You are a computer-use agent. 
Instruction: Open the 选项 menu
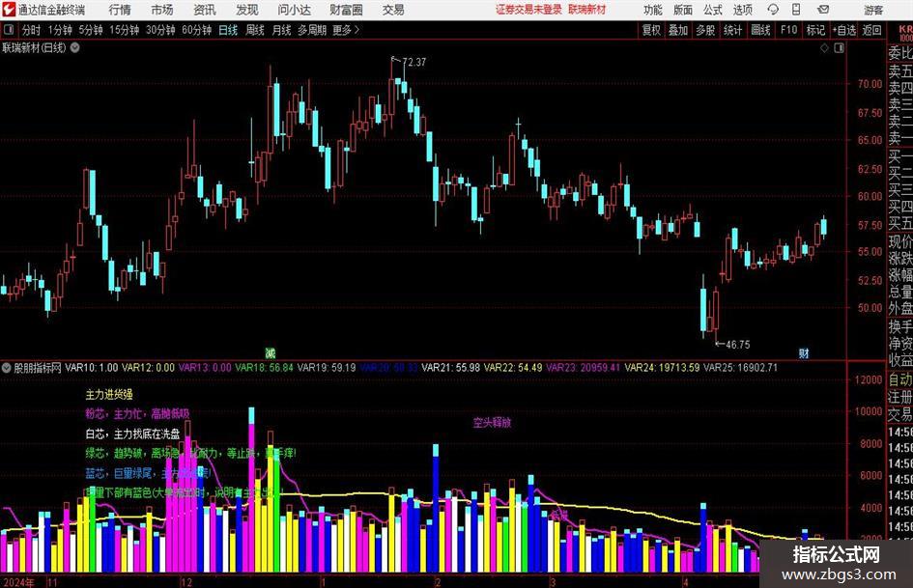pos(742,10)
